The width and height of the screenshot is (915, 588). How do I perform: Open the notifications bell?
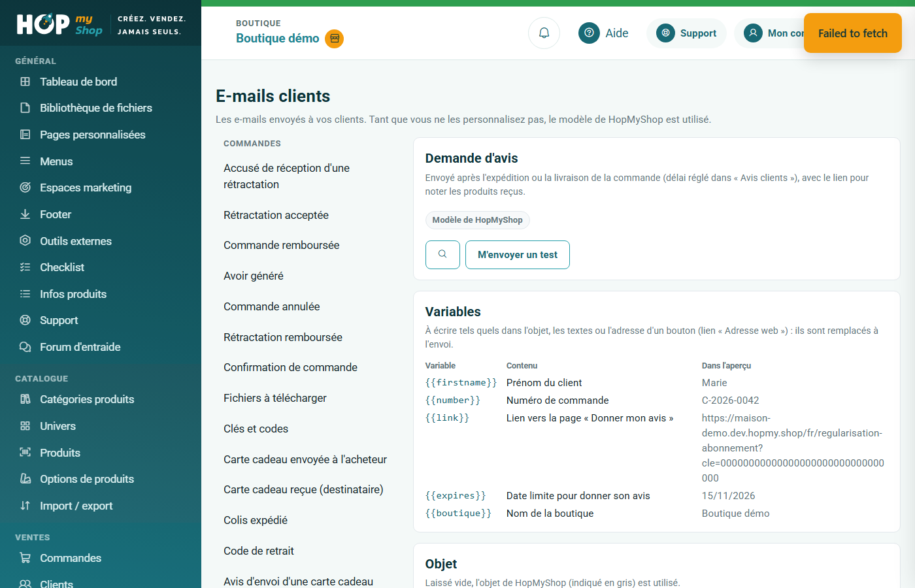(x=544, y=33)
